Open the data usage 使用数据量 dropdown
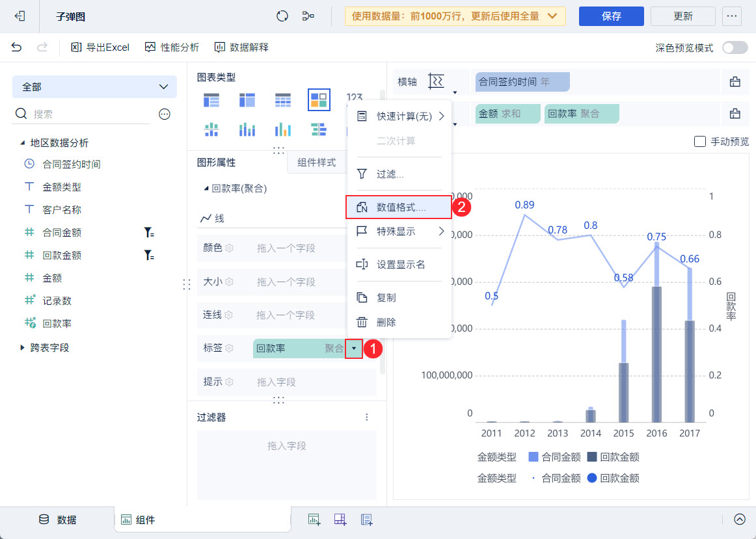Image resolution: width=756 pixels, height=539 pixels. (x=455, y=16)
